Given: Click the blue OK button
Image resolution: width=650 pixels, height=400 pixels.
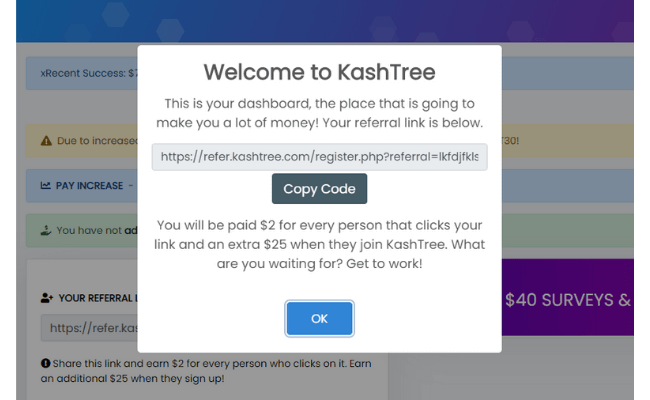Looking at the screenshot, I should (319, 318).
